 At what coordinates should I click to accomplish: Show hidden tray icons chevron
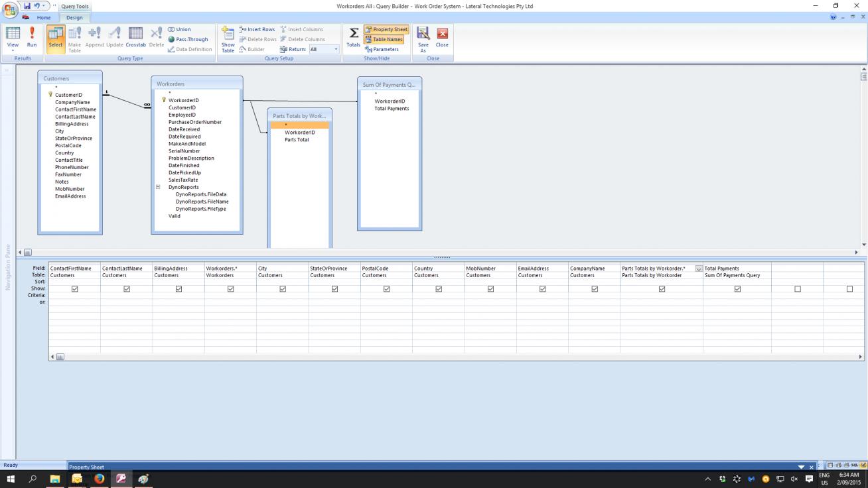707,479
